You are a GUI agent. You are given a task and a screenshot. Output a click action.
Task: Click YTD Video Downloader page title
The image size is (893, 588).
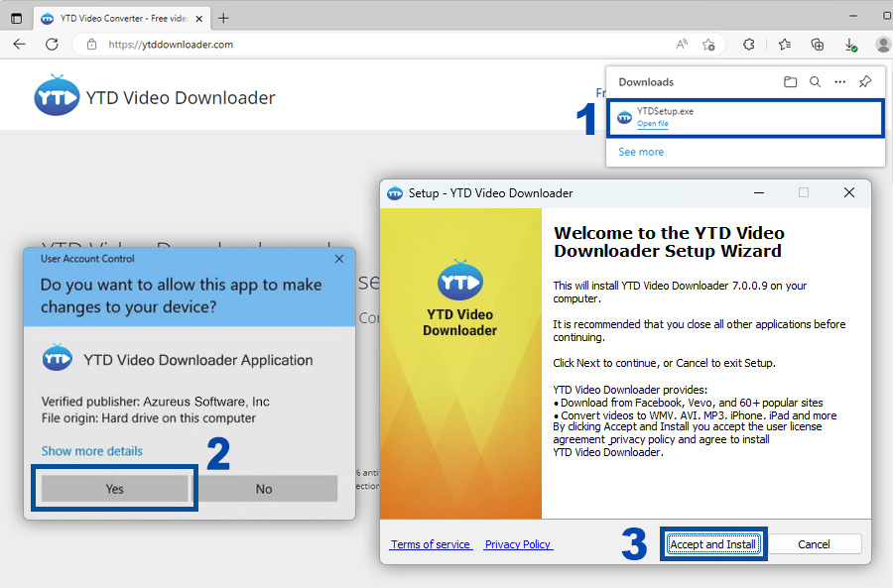[x=180, y=98]
